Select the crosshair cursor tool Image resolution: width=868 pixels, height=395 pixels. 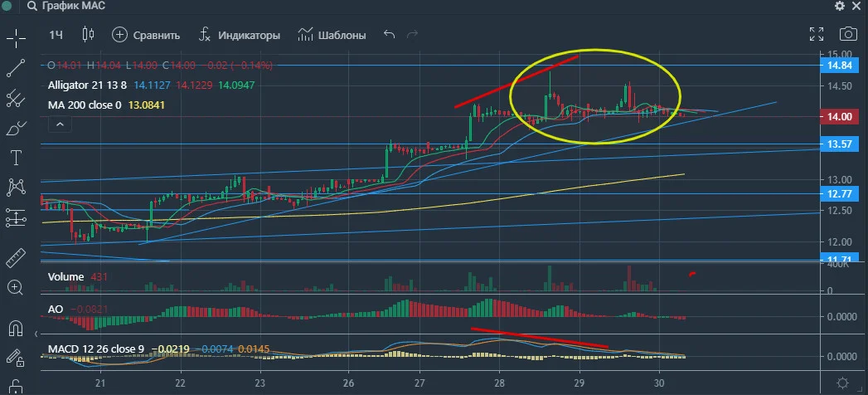tap(16, 39)
